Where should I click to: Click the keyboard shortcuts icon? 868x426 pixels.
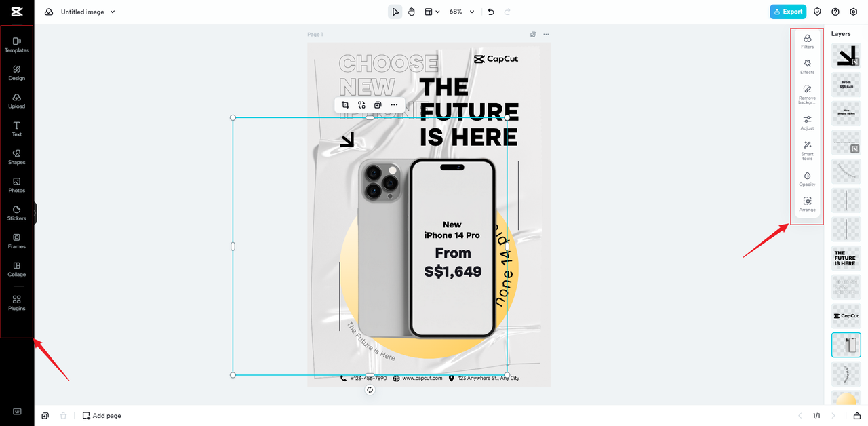tap(17, 412)
